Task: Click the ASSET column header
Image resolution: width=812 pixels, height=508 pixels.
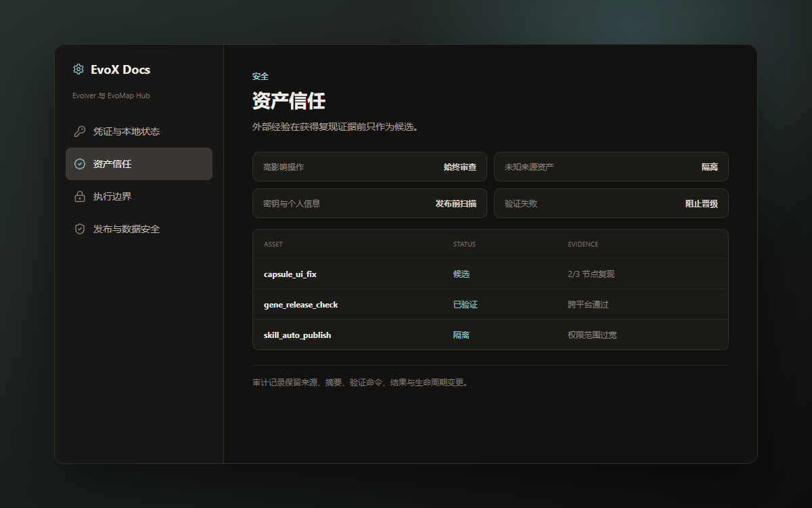Action: (x=273, y=244)
